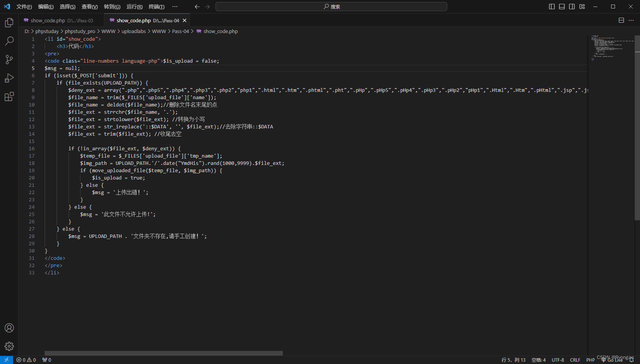Open the Explorer view in activity bar
Screen dimensions: 640x364
(x=9, y=23)
